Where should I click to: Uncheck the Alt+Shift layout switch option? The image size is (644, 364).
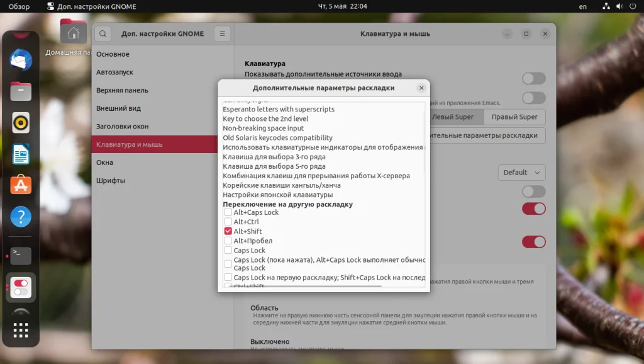pyautogui.click(x=229, y=231)
